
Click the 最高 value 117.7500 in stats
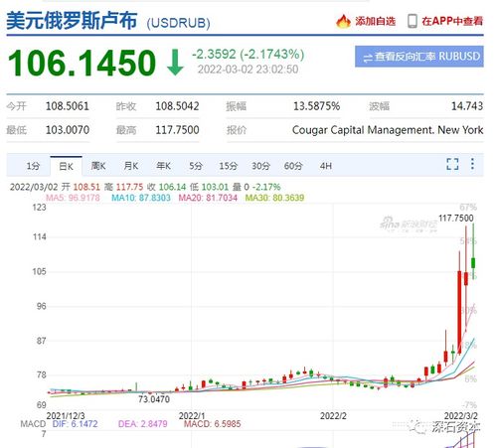[x=177, y=130]
